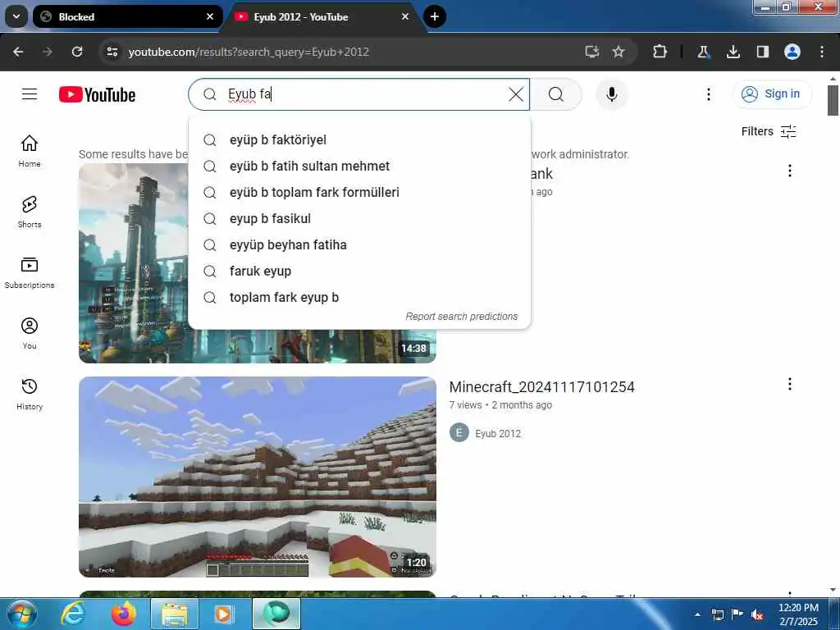Launch Firefox from the taskbar
The height and width of the screenshot is (630, 840).
pyautogui.click(x=124, y=614)
